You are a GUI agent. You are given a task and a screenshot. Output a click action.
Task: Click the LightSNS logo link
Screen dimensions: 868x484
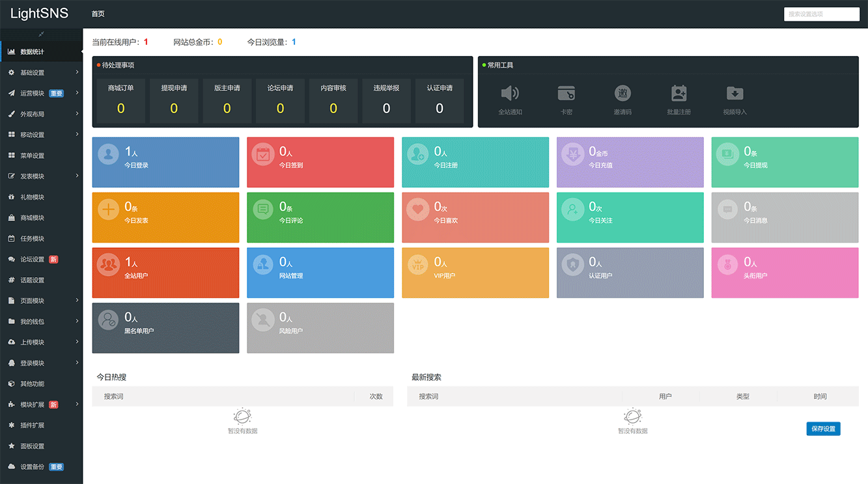pos(39,14)
